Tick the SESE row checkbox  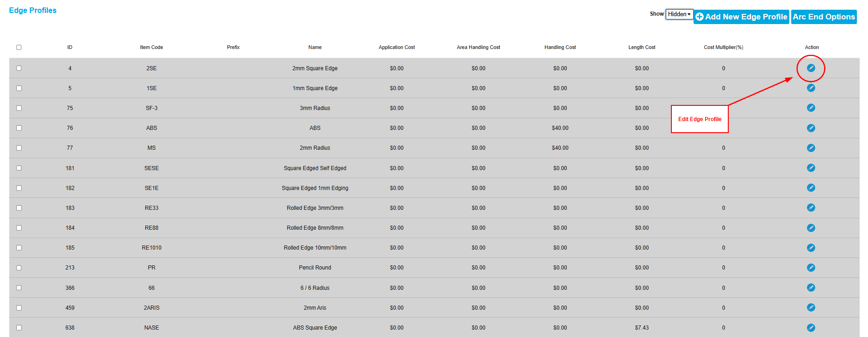(x=19, y=168)
